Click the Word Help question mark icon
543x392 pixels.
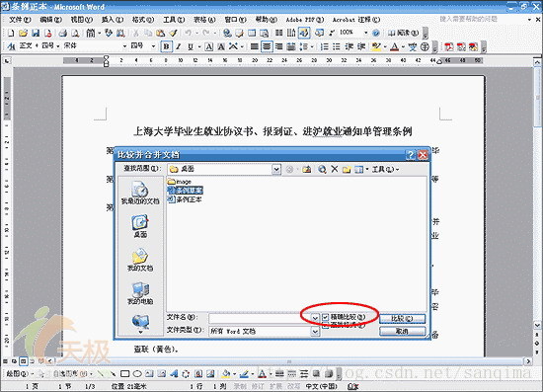coord(376,33)
